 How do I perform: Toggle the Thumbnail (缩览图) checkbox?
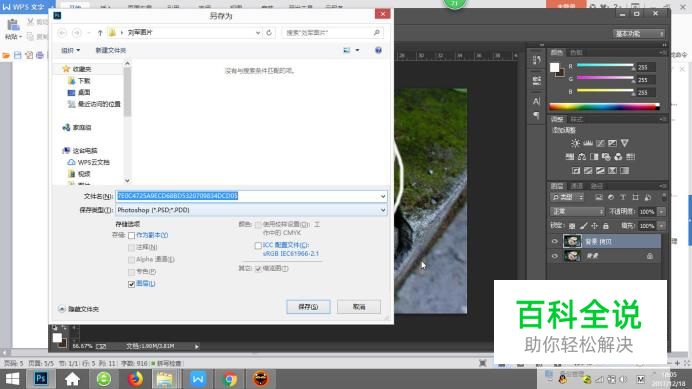pos(258,269)
